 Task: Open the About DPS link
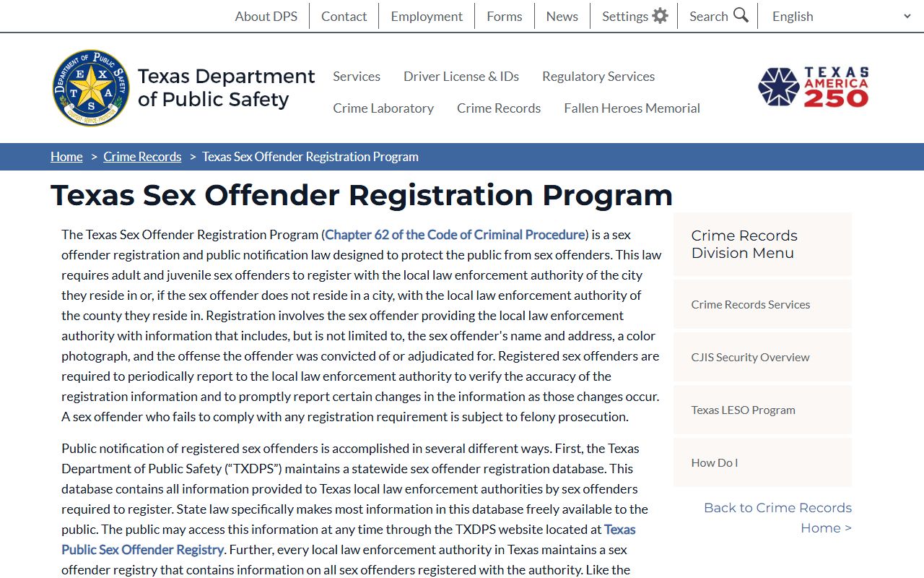pyautogui.click(x=266, y=16)
